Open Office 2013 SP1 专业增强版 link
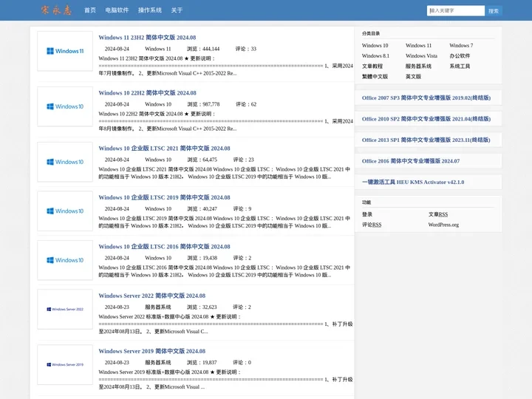Image resolution: width=532 pixels, height=399 pixels. coord(426,140)
